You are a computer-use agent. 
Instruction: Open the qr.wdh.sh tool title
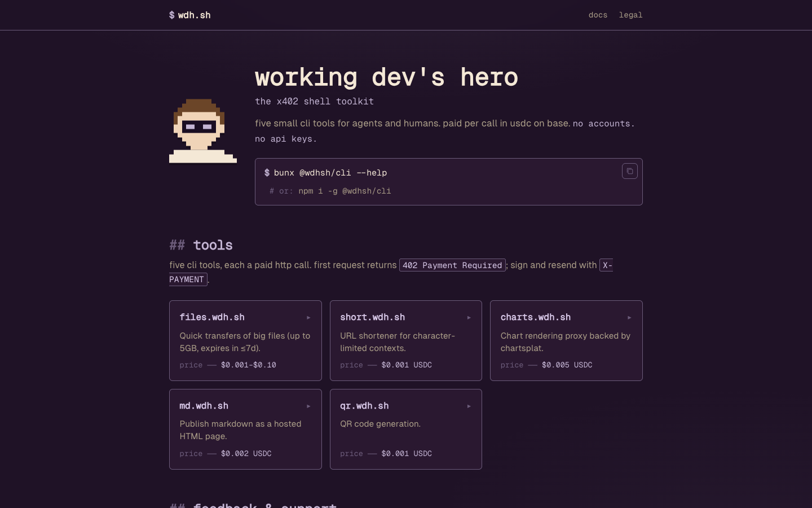click(364, 406)
